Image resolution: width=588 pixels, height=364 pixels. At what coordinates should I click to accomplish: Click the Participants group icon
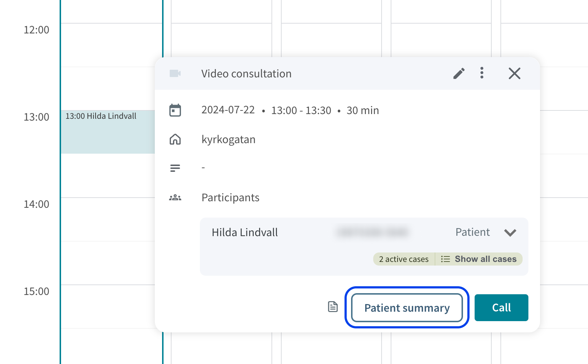coord(175,198)
